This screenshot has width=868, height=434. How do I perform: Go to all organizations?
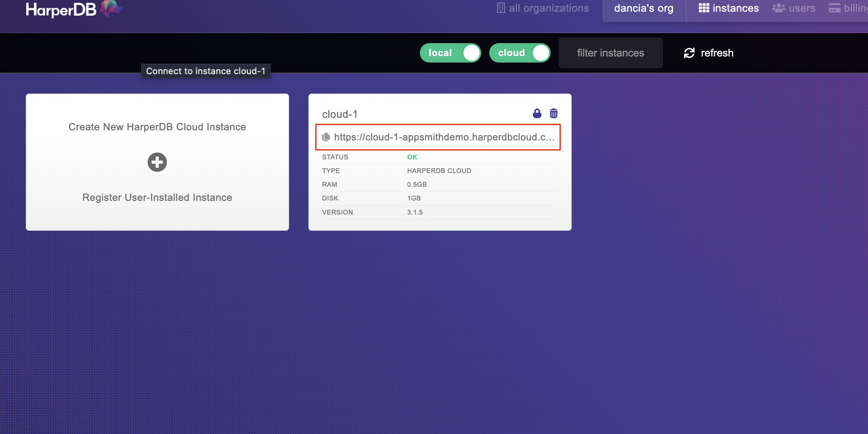(x=548, y=8)
